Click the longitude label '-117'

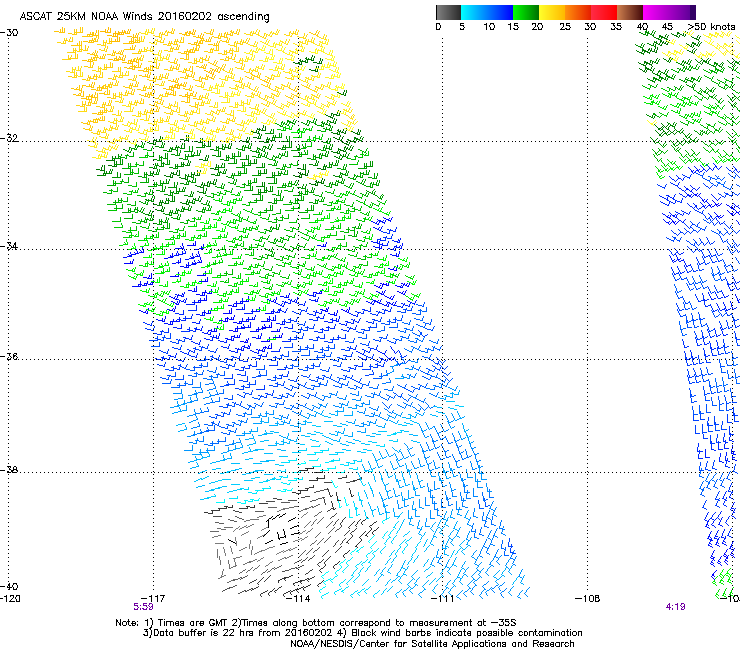(153, 599)
